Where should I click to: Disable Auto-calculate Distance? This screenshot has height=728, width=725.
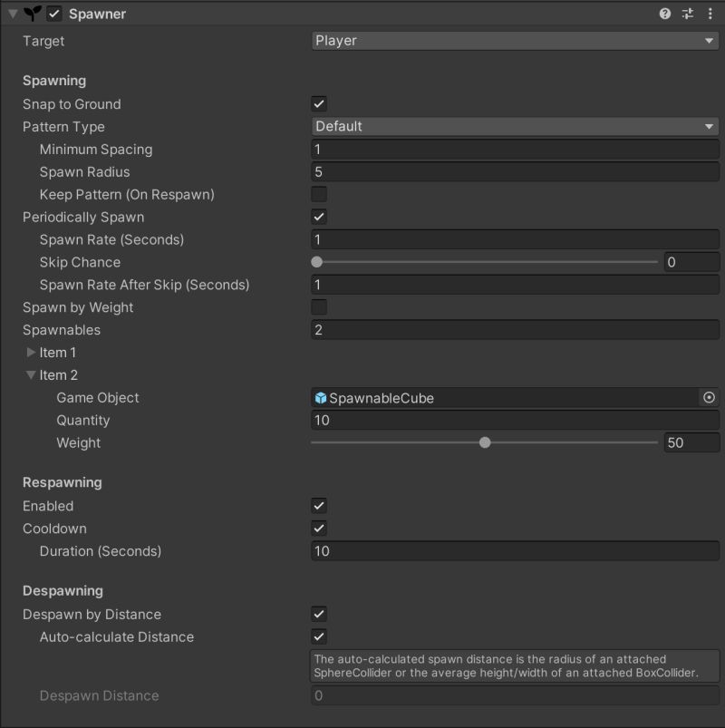pyautogui.click(x=317, y=636)
